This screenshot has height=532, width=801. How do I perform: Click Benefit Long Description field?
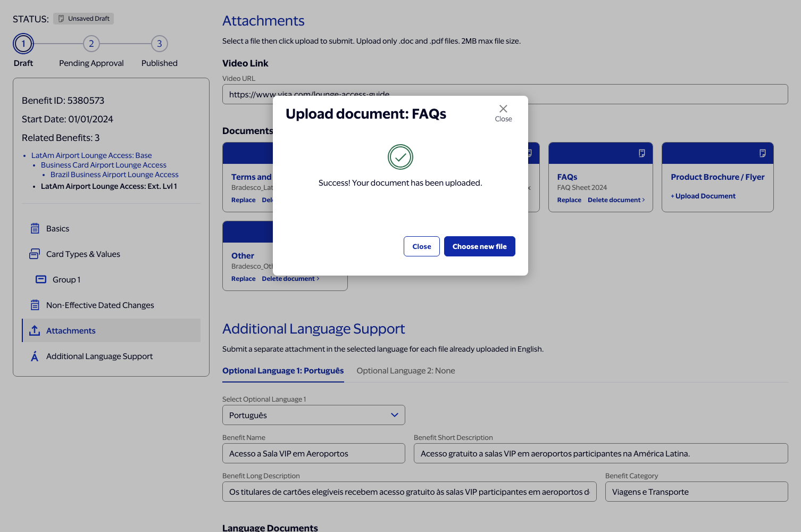click(410, 492)
